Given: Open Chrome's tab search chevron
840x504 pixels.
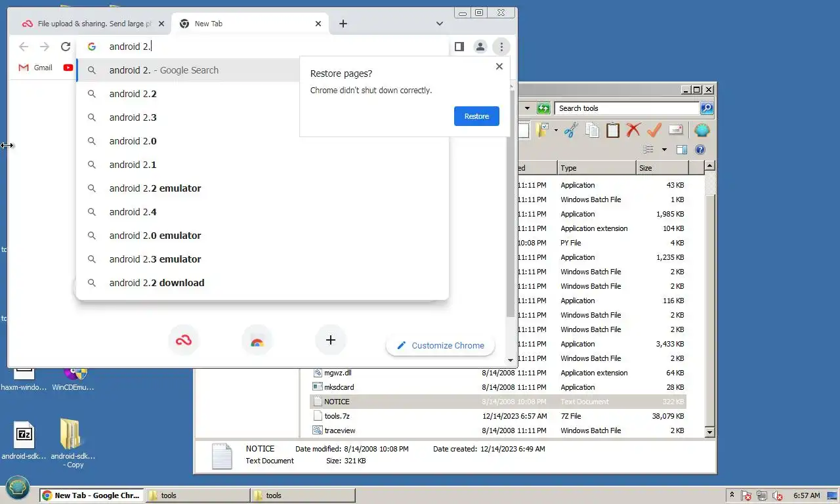Looking at the screenshot, I should point(440,24).
